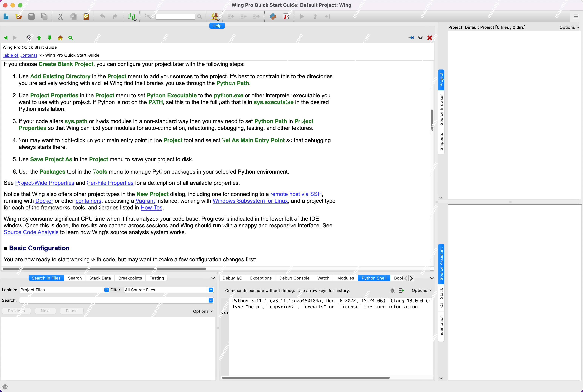
Task: Open a file with the folder icon
Action: [19, 16]
